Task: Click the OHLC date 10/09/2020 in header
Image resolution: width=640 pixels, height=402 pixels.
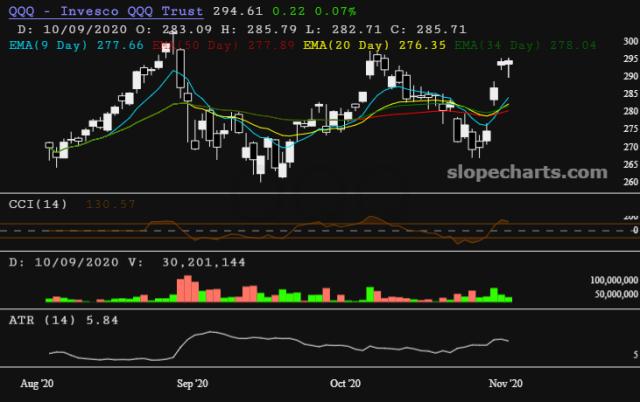Action: pos(85,29)
